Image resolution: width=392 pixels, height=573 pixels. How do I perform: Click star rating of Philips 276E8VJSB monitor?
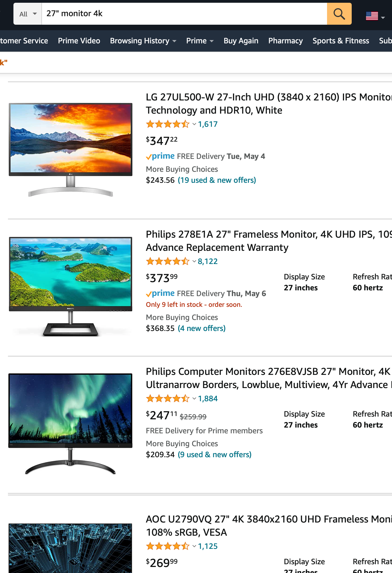tap(168, 399)
